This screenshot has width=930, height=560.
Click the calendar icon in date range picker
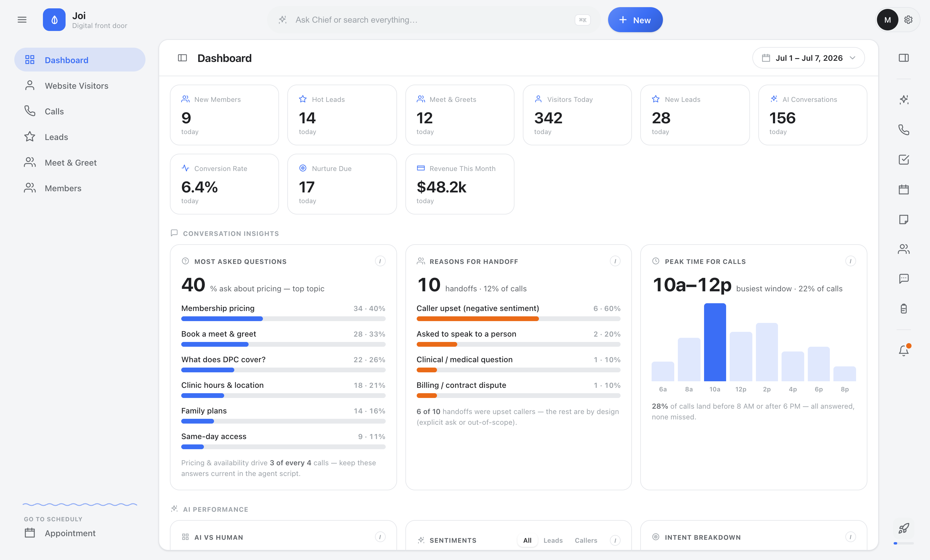[766, 58]
